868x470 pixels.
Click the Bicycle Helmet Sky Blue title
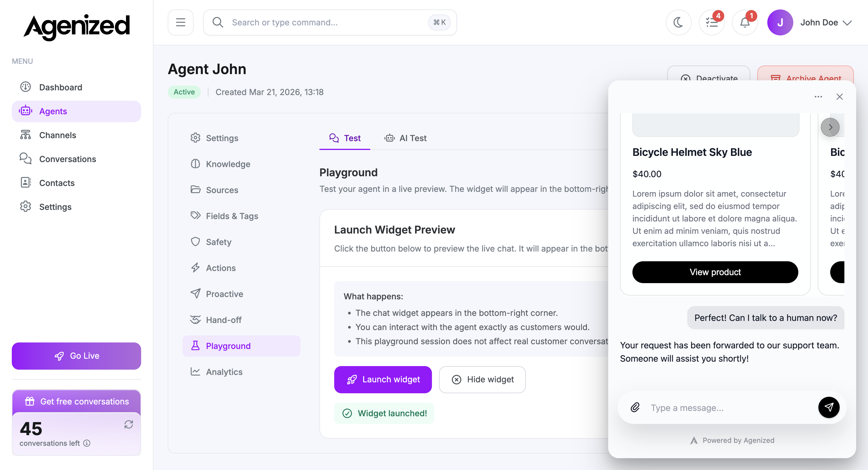[692, 152]
